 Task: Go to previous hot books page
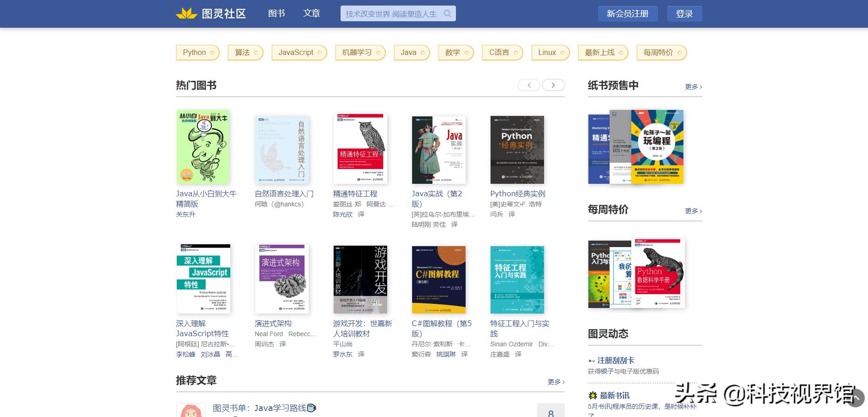(x=529, y=85)
